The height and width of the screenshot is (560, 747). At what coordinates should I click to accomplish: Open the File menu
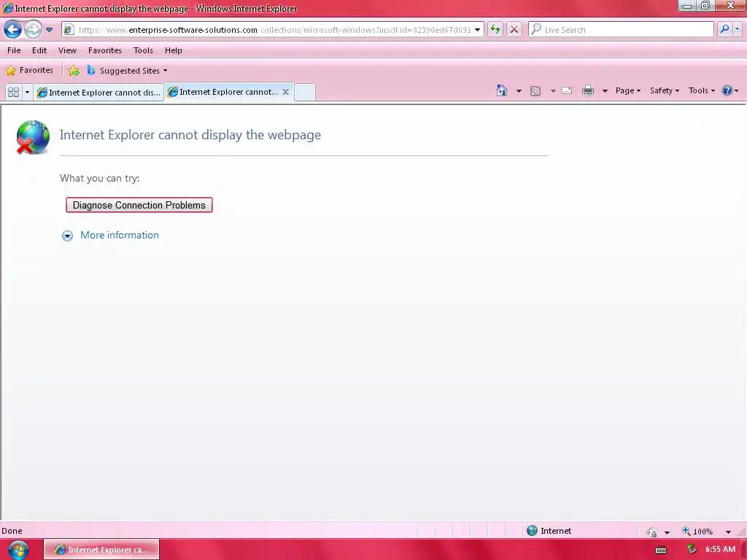tap(14, 50)
